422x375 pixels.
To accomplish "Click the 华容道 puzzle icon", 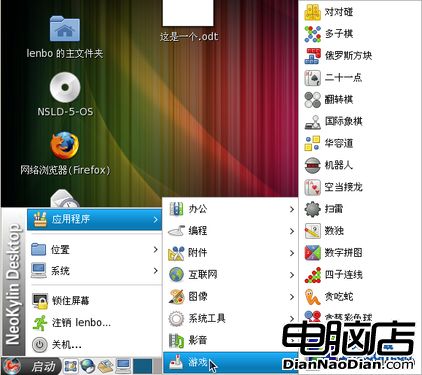I will pyautogui.click(x=313, y=143).
